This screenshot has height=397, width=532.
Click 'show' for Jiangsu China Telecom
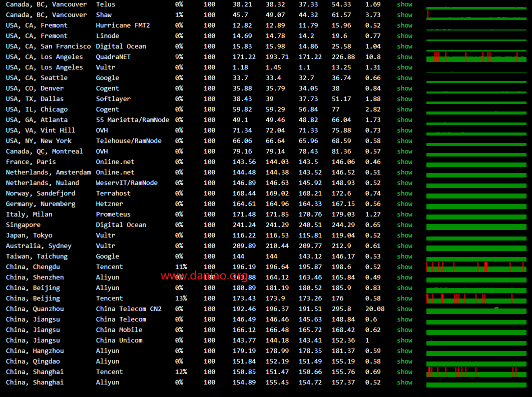(404, 319)
